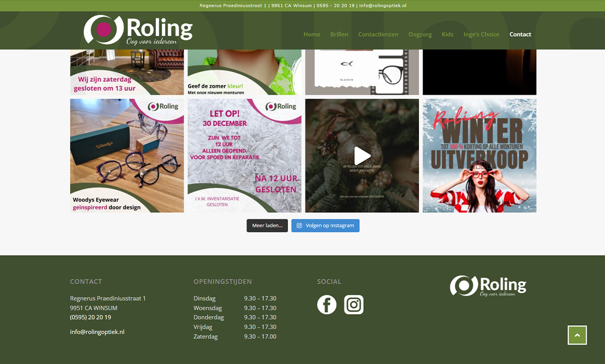
Task: Click the Roling logo on the LET OP post
Action: 280,106
